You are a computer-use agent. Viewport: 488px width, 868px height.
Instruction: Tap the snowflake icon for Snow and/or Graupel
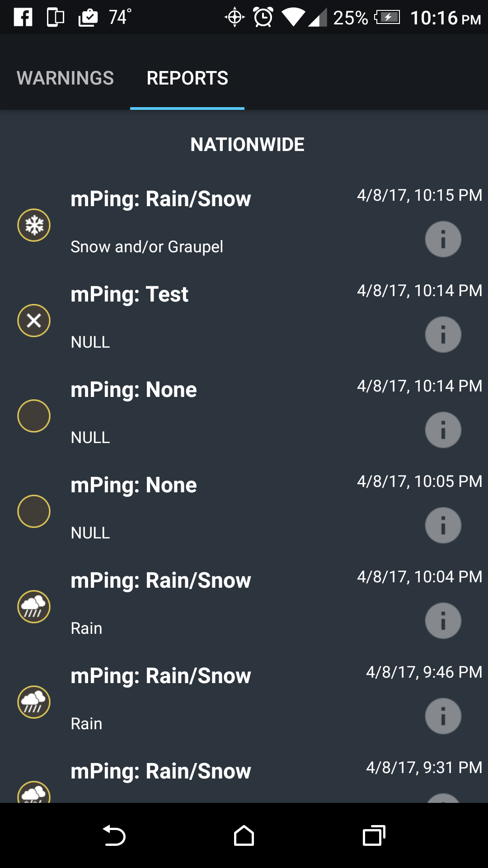pyautogui.click(x=34, y=225)
